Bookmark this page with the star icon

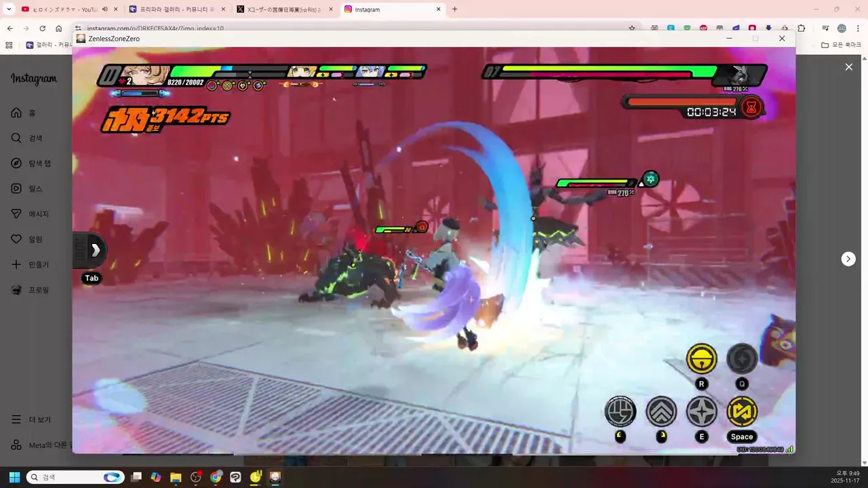632,28
